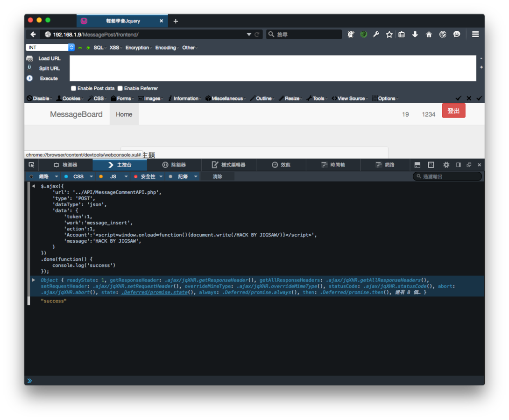Click the red X icon on developer toolbar

pyautogui.click(x=469, y=98)
